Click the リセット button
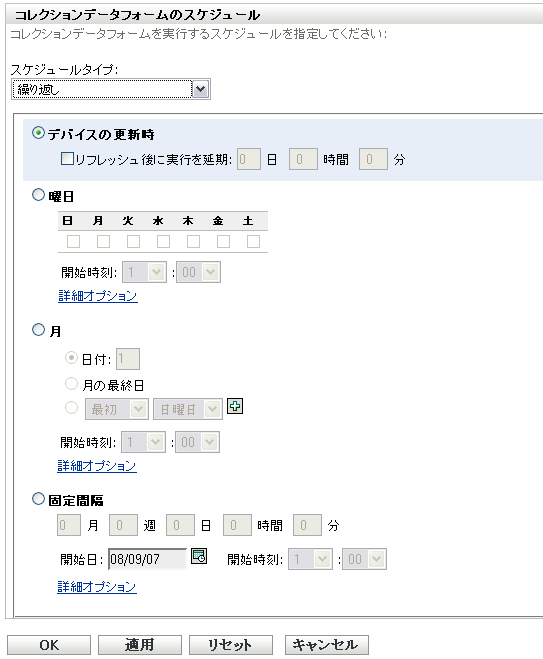This screenshot has width=543, height=659. pyautogui.click(x=231, y=645)
